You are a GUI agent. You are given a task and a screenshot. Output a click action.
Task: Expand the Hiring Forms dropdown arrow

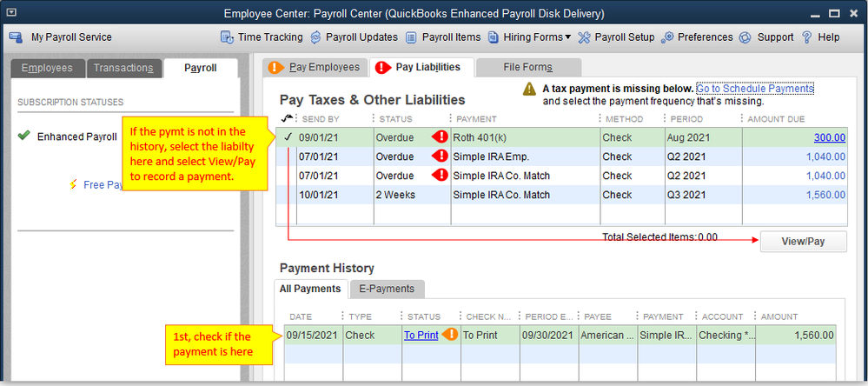pyautogui.click(x=568, y=37)
